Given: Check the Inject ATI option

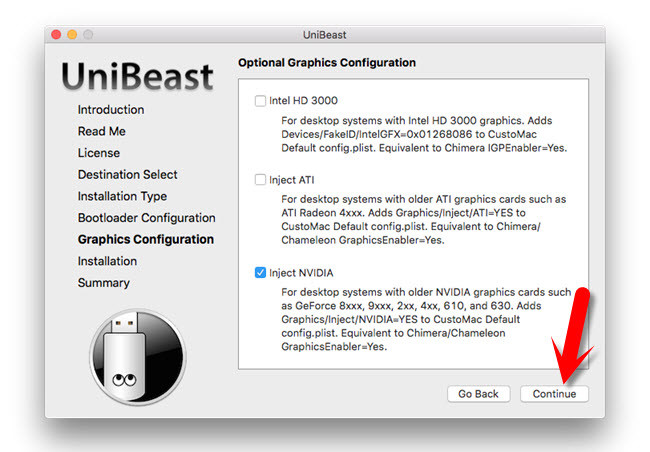Looking at the screenshot, I should 261,181.
